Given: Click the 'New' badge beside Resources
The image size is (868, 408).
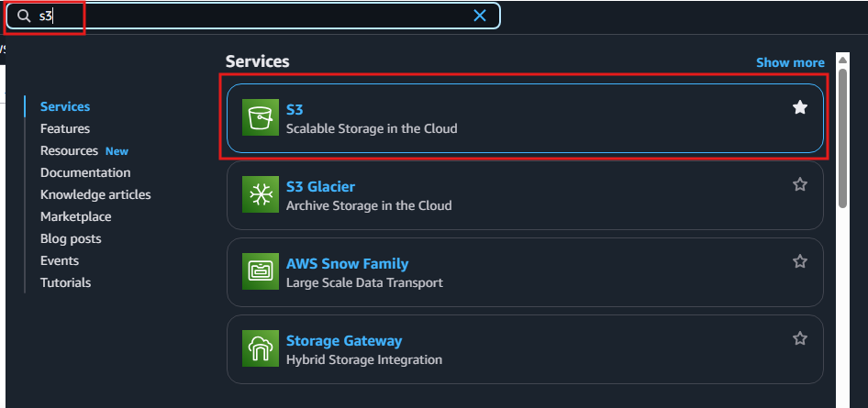Looking at the screenshot, I should pyautogui.click(x=117, y=151).
